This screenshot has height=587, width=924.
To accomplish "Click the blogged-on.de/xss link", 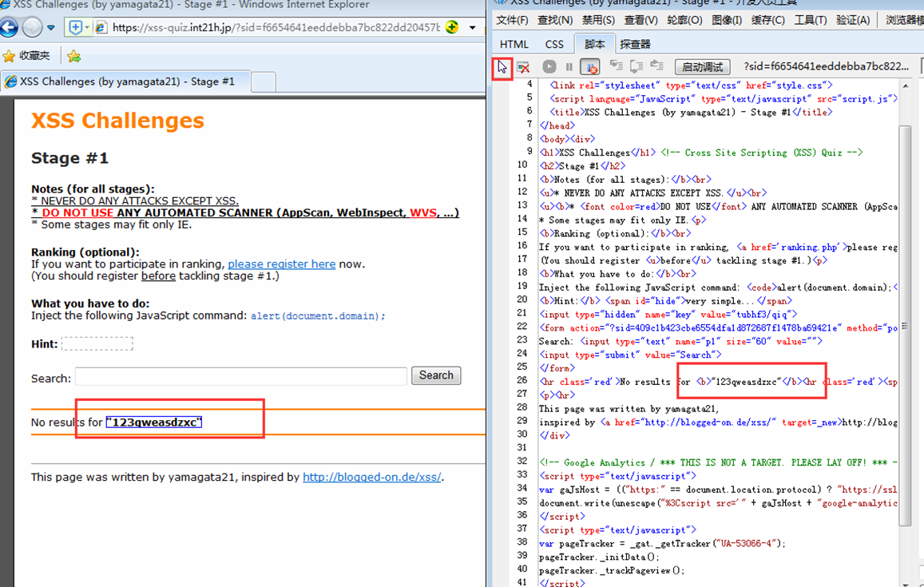I will point(372,478).
